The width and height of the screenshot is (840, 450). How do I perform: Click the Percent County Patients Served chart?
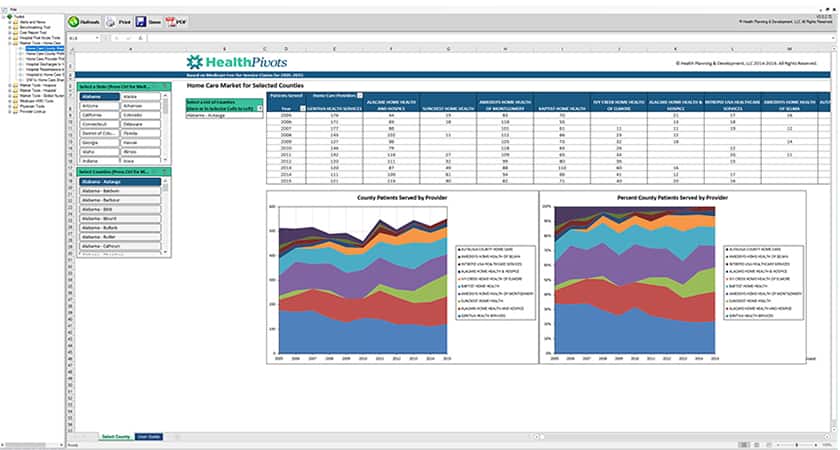point(673,277)
